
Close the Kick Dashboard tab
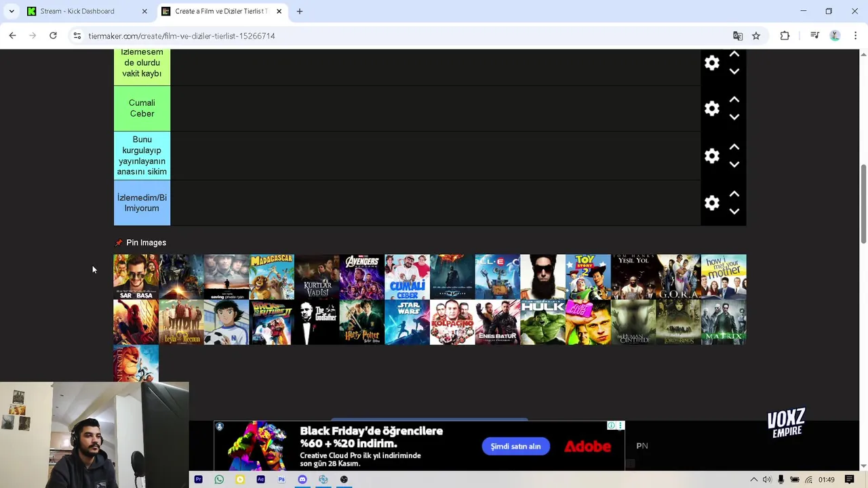point(144,11)
